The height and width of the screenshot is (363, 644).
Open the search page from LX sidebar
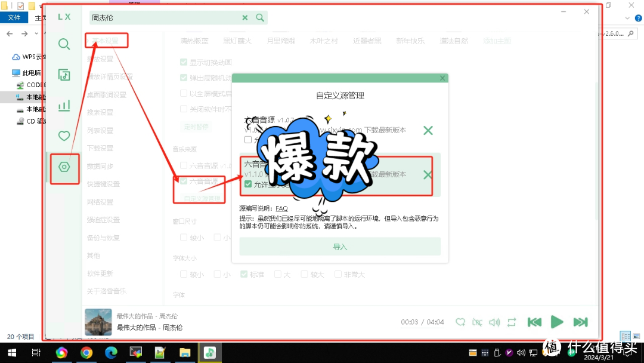64,44
